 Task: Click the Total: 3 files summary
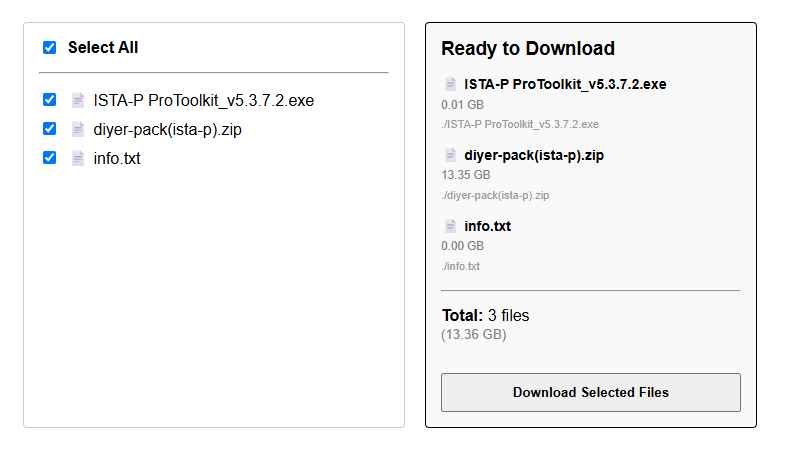tap(486, 315)
